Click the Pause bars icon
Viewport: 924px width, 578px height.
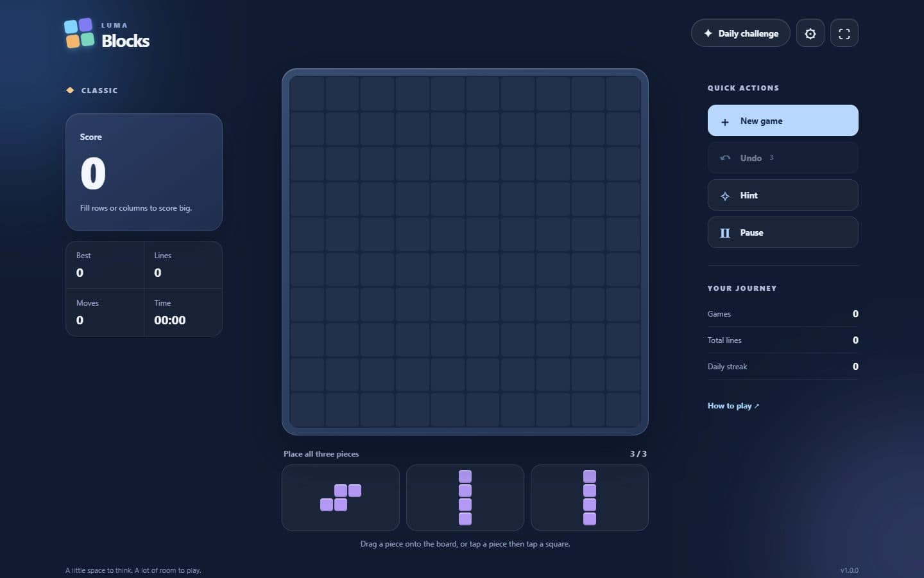point(725,233)
